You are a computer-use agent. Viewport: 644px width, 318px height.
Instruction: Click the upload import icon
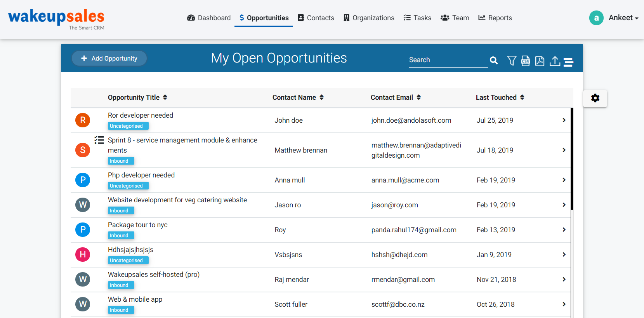[x=555, y=61]
